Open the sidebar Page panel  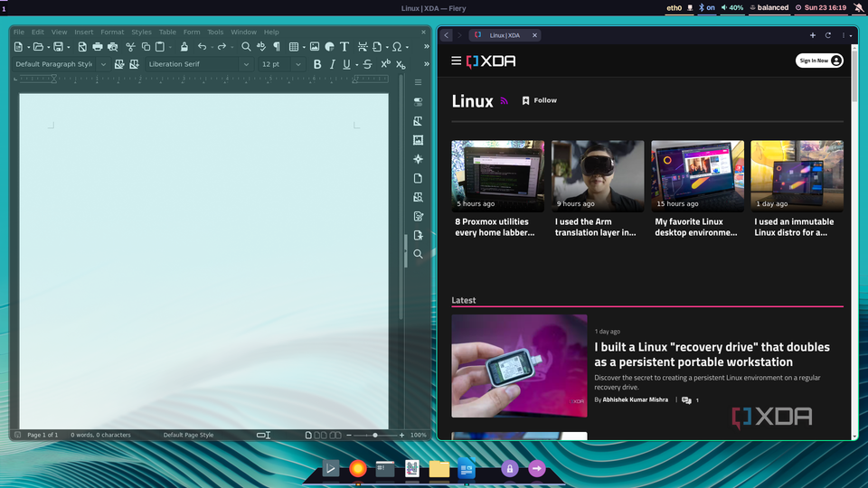pos(418,178)
